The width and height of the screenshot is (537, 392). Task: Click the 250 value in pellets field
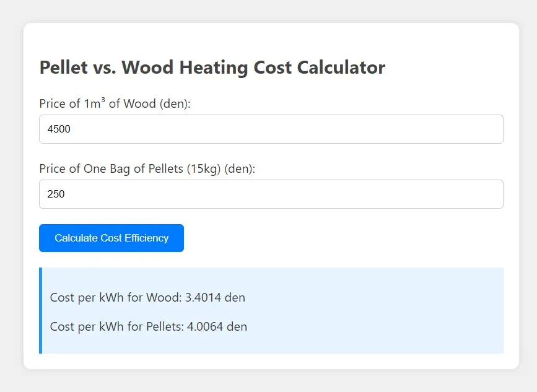pos(56,194)
